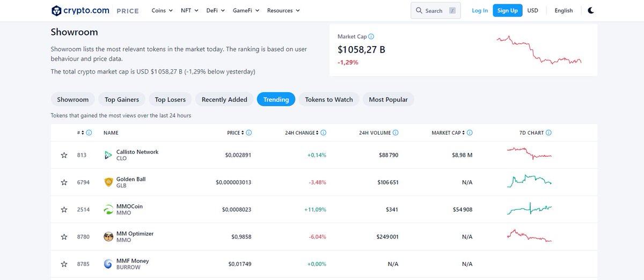Change the English language selector
The width and height of the screenshot is (644, 280).
(563, 10)
